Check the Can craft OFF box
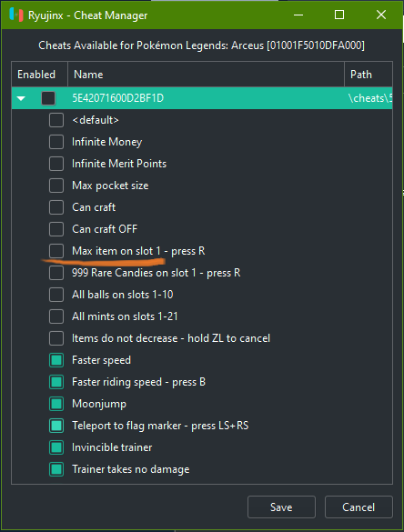The image size is (404, 532). (x=56, y=229)
